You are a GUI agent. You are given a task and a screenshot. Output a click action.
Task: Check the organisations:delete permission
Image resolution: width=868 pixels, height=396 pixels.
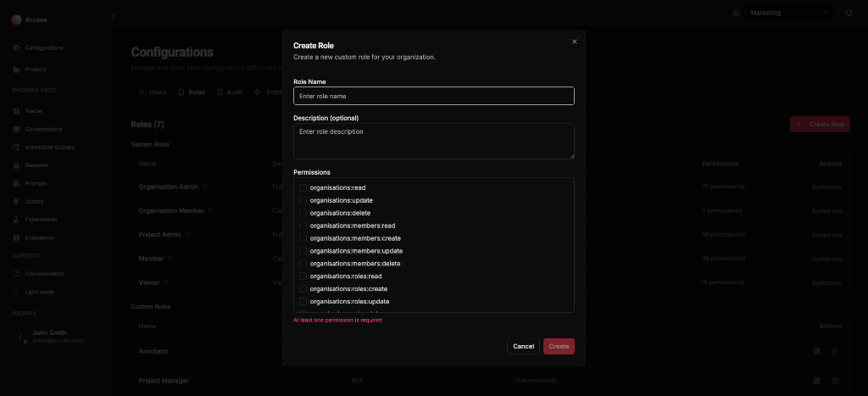tap(303, 213)
